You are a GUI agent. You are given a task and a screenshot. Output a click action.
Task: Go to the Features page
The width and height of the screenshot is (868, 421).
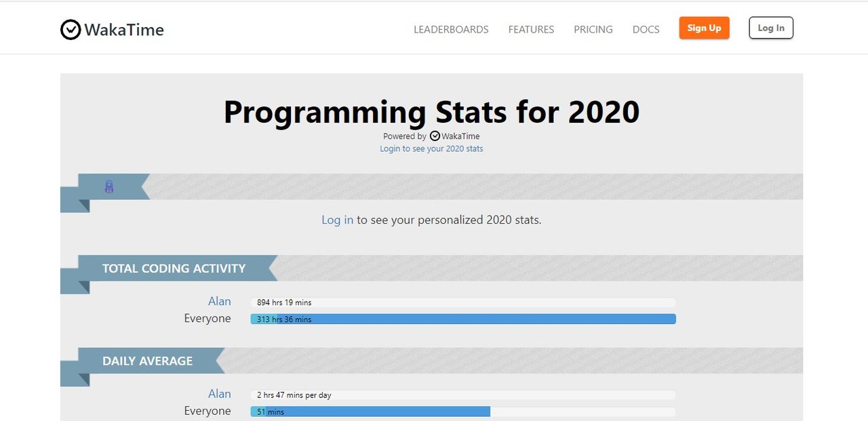click(531, 30)
